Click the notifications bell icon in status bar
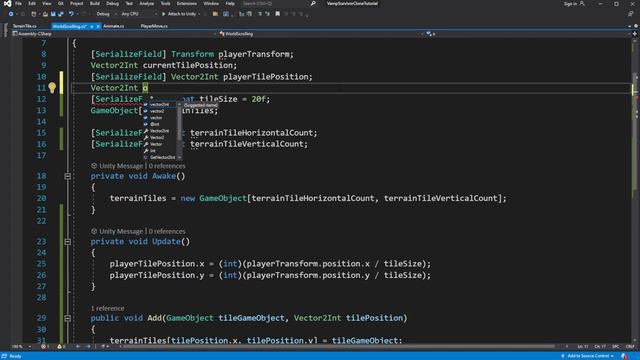Image resolution: width=640 pixels, height=360 pixels. click(625, 356)
